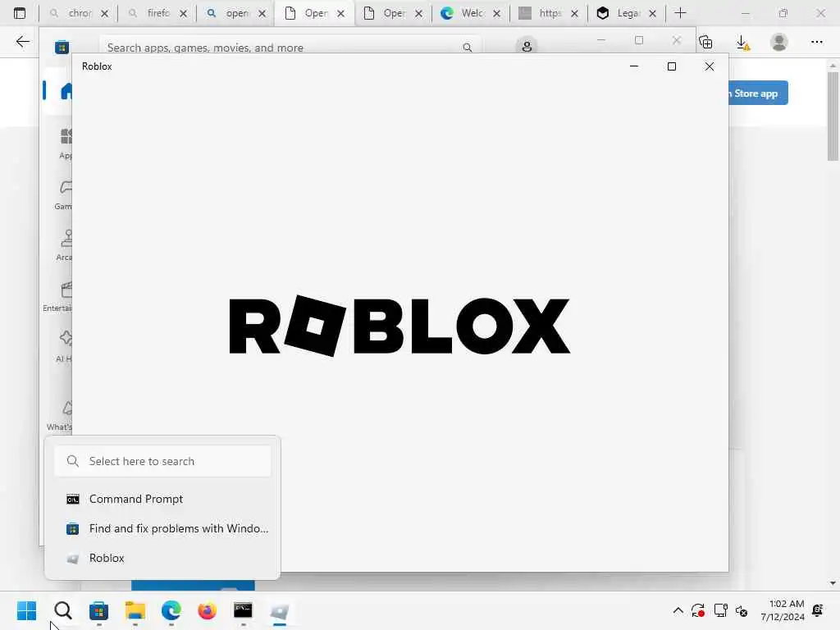Toggle Edge tab actions menu icon

[20, 13]
